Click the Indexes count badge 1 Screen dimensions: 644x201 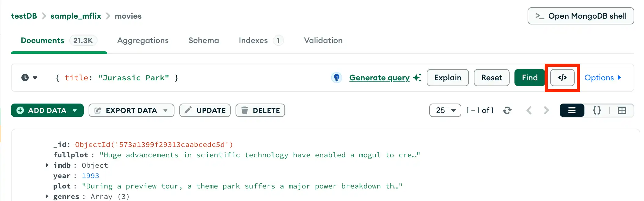pyautogui.click(x=278, y=40)
